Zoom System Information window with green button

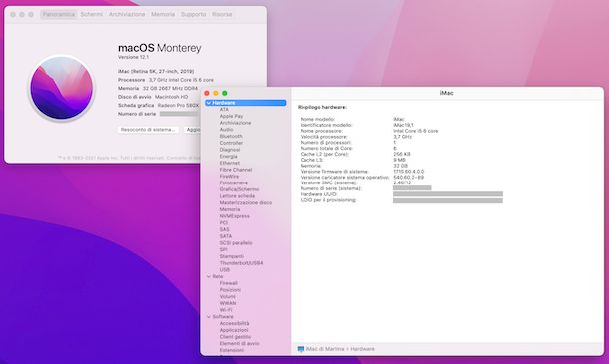[224, 93]
